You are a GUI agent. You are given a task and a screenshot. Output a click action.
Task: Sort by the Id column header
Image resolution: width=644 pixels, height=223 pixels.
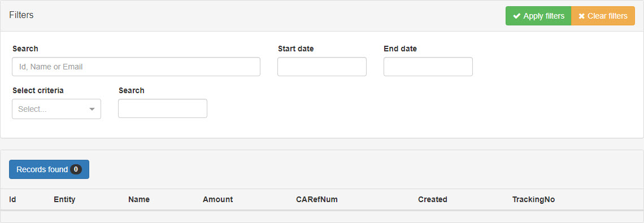(13, 200)
